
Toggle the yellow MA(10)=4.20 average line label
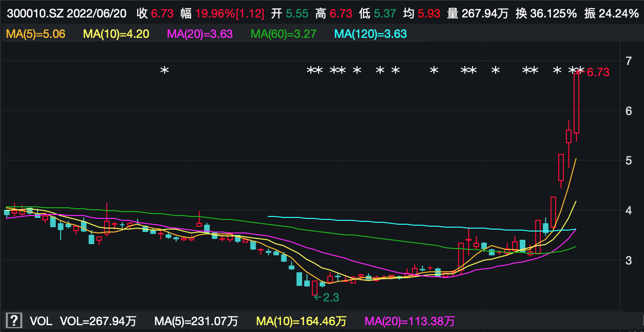point(116,34)
